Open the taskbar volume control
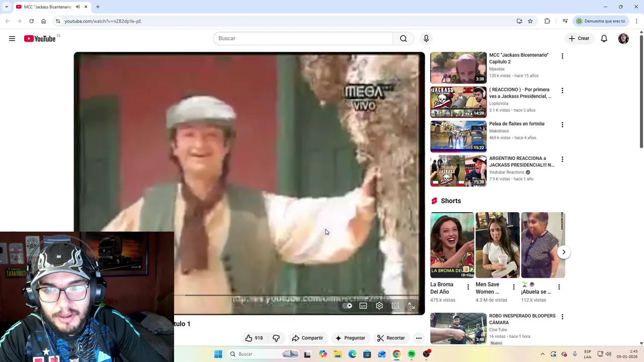The height and width of the screenshot is (362, 644). (x=608, y=354)
